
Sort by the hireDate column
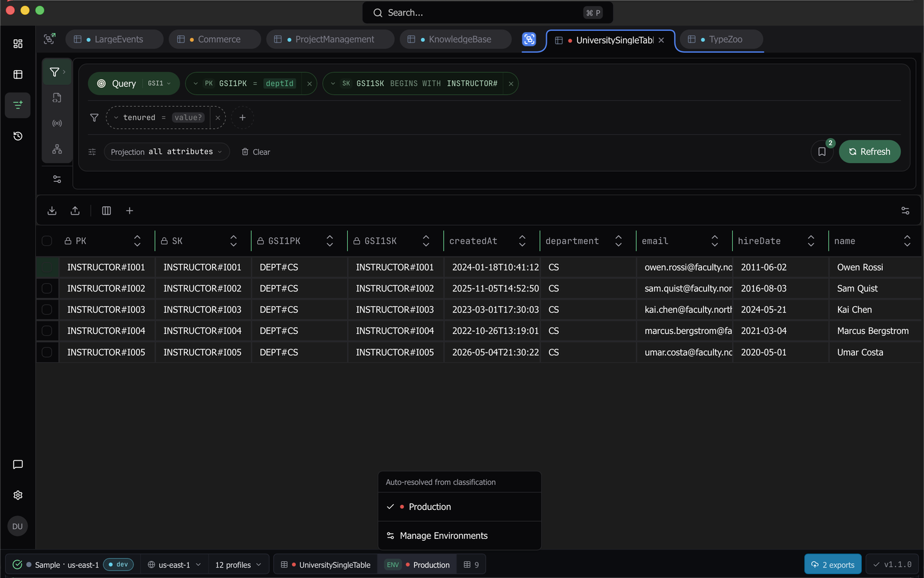pos(811,241)
